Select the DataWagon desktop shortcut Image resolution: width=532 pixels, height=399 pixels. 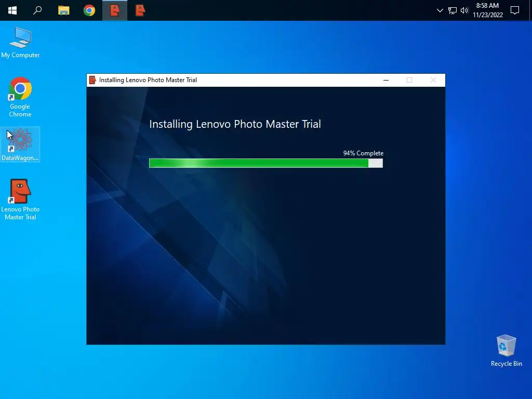20,144
